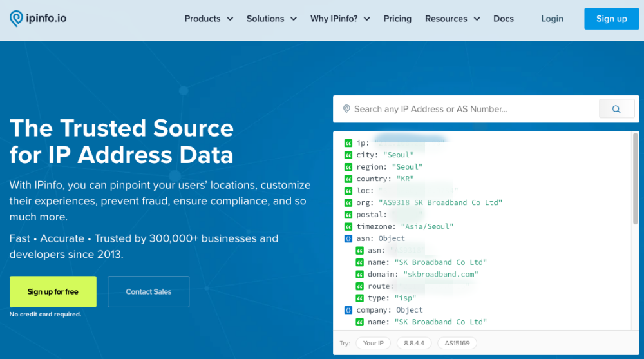Select the "KR" country value
644x359 pixels.
[x=405, y=179]
